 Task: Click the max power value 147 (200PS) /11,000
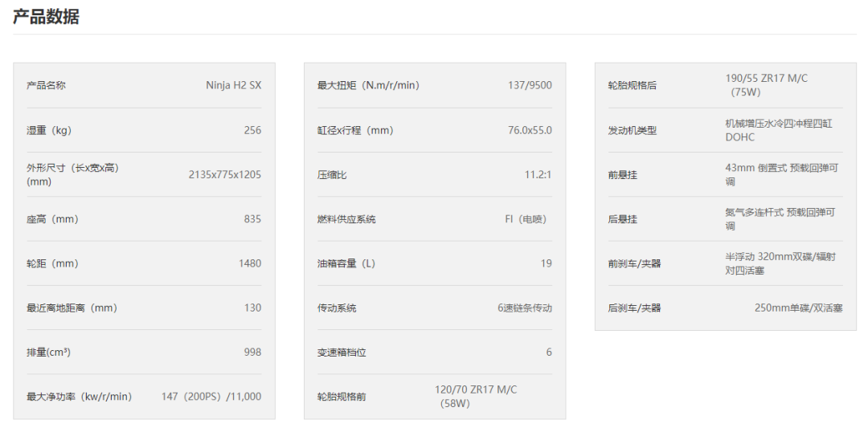coord(211,397)
